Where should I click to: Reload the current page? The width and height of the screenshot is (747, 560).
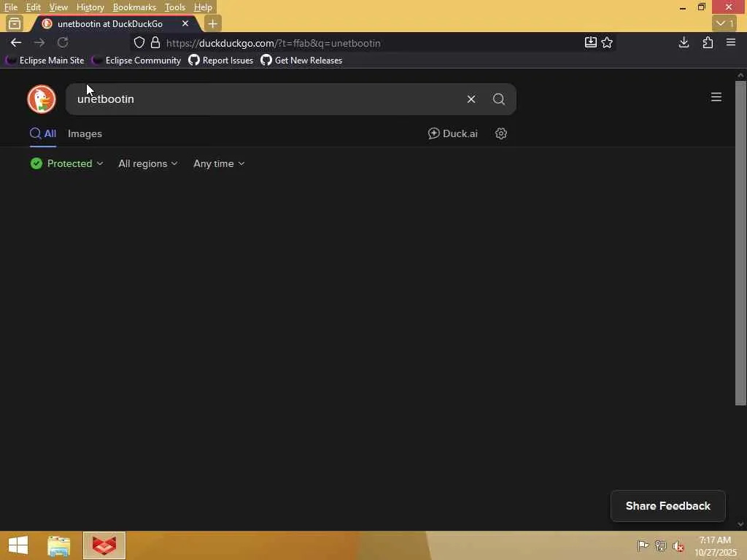[63, 42]
